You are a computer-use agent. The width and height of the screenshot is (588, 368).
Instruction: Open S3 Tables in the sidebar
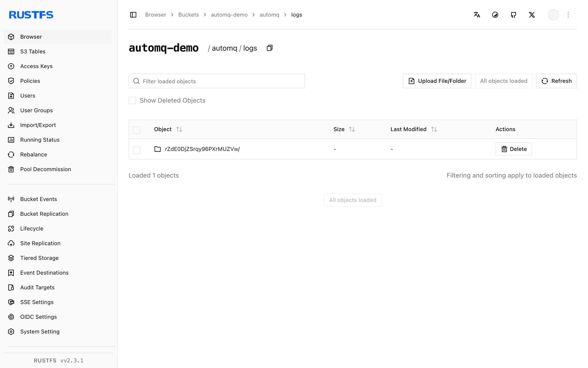pos(58,52)
